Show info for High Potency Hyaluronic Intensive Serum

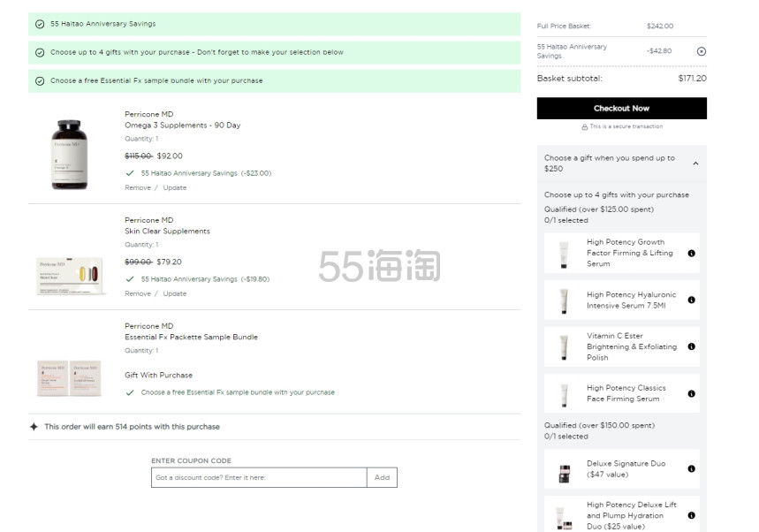[691, 300]
